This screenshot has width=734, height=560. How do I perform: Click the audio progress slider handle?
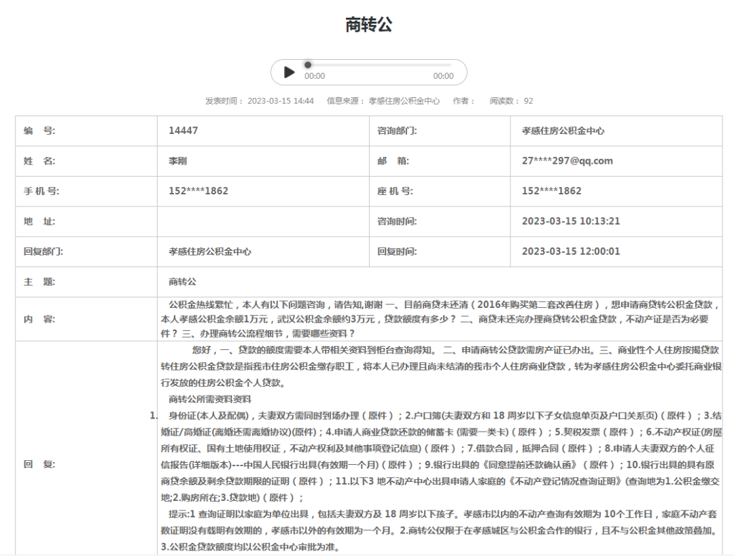click(308, 65)
